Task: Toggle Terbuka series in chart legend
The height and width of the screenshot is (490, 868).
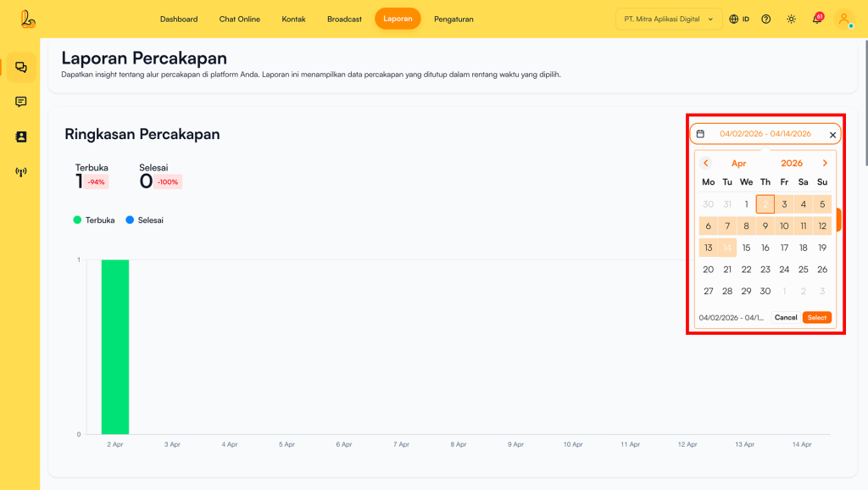Action: [94, 220]
